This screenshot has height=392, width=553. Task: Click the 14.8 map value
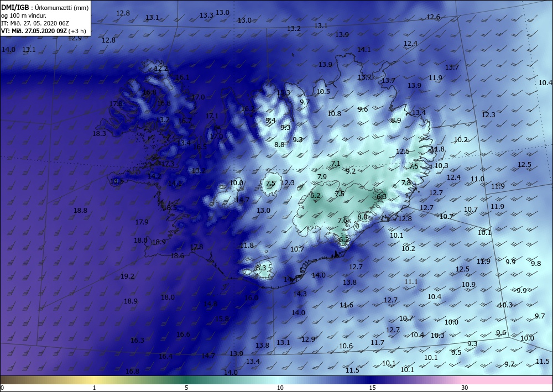(x=210, y=304)
